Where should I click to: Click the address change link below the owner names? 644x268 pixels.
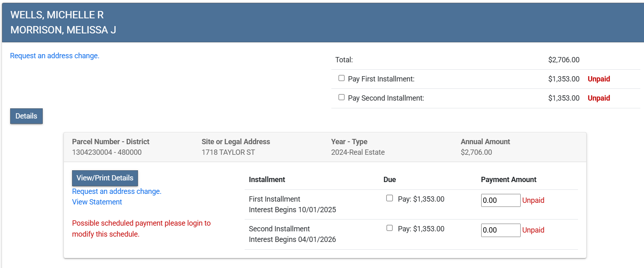(55, 56)
